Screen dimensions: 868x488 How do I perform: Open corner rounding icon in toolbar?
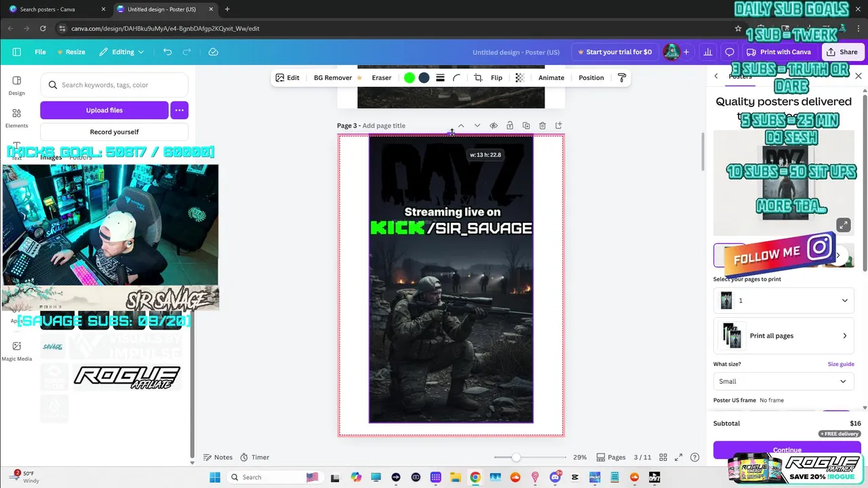457,78
